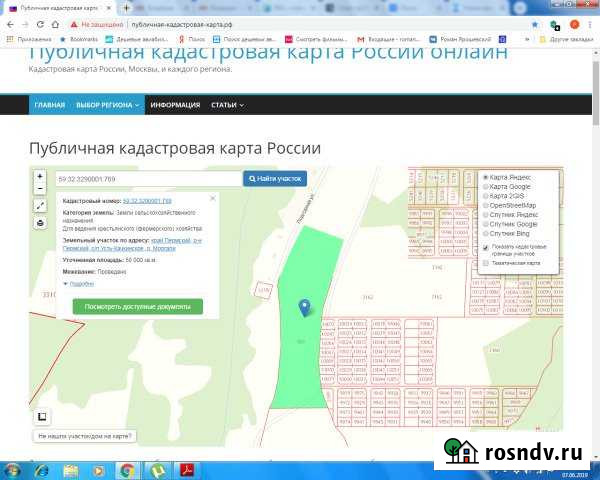Reload the current browser page

40,24
